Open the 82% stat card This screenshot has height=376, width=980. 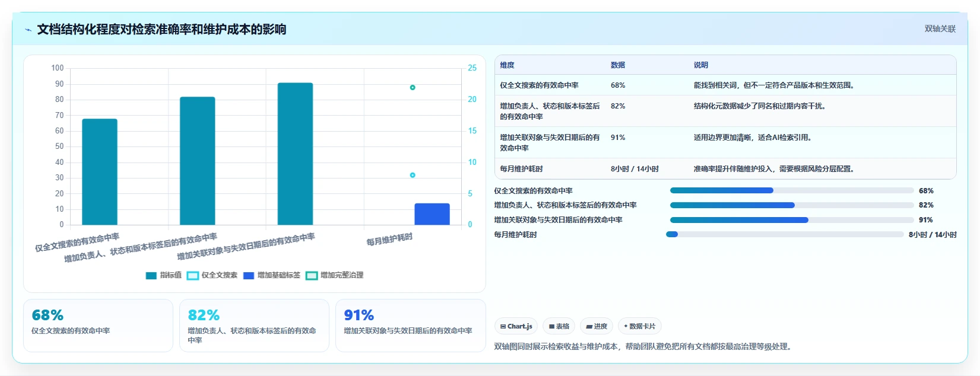[254, 326]
